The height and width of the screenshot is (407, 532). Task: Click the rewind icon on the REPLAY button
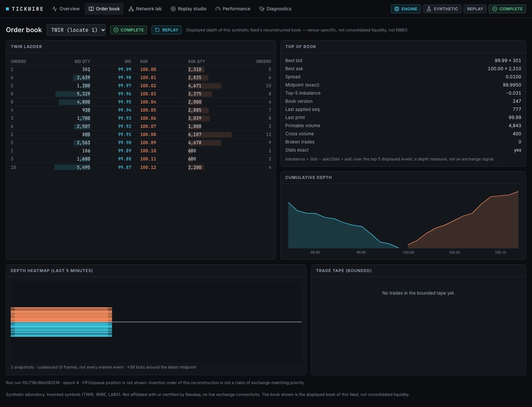[x=157, y=30]
